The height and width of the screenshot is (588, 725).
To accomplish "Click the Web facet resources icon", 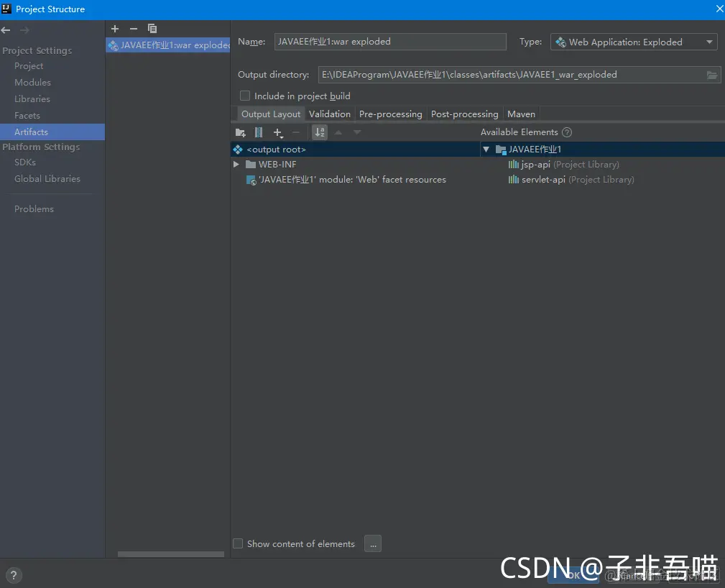I will tap(251, 180).
